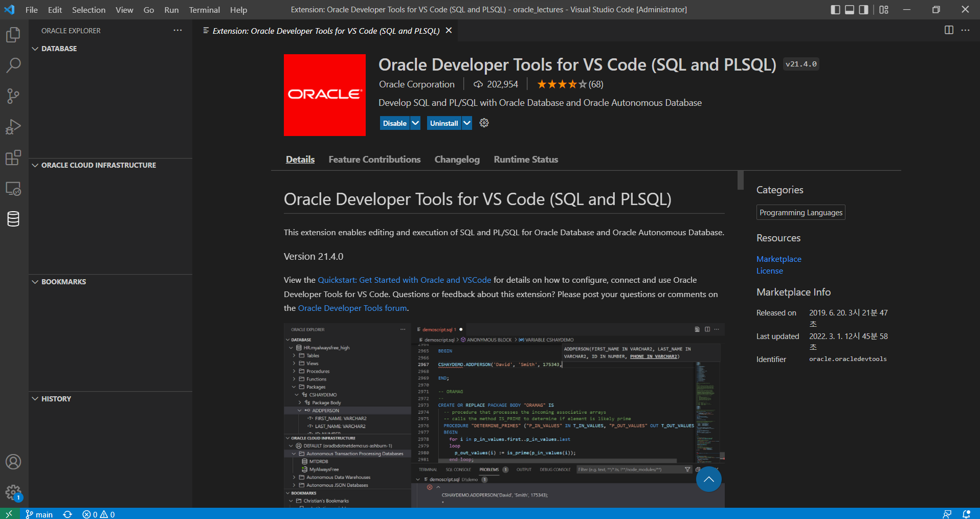Open the Remote Explorer view

click(13, 189)
